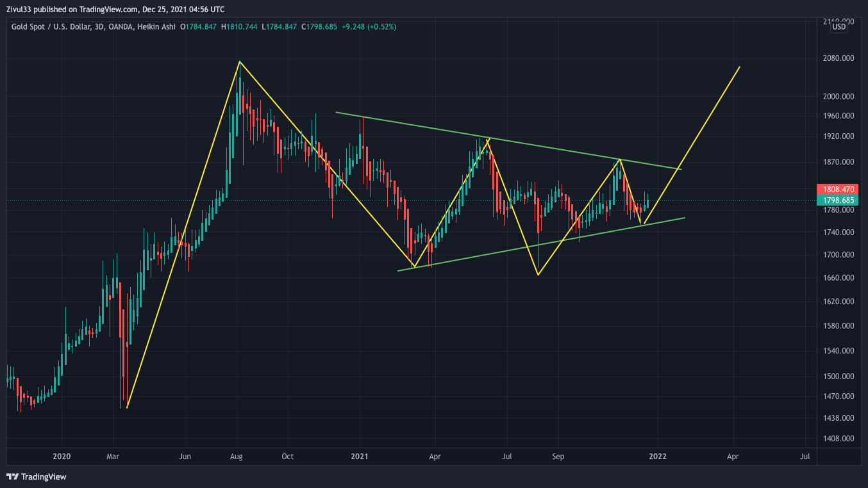
Task: Click the Jun label on time axis
Action: [x=185, y=457]
